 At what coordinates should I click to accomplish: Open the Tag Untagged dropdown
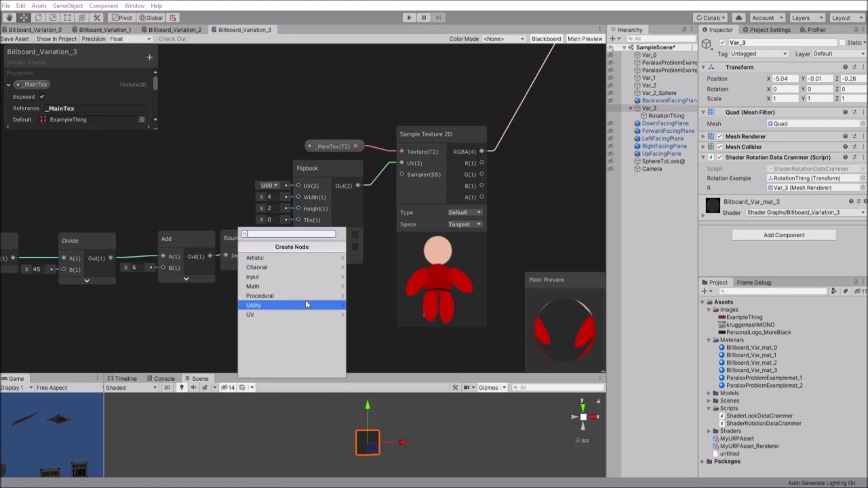point(759,54)
